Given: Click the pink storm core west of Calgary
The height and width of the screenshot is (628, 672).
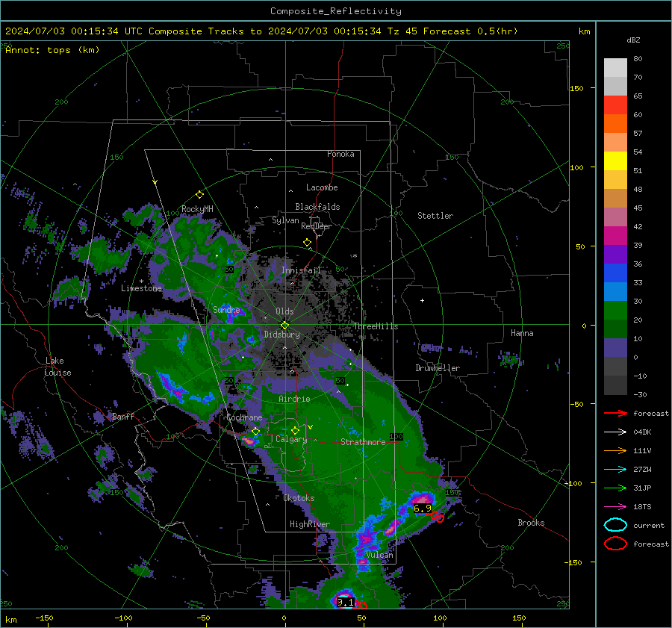Looking at the screenshot, I should tap(249, 441).
